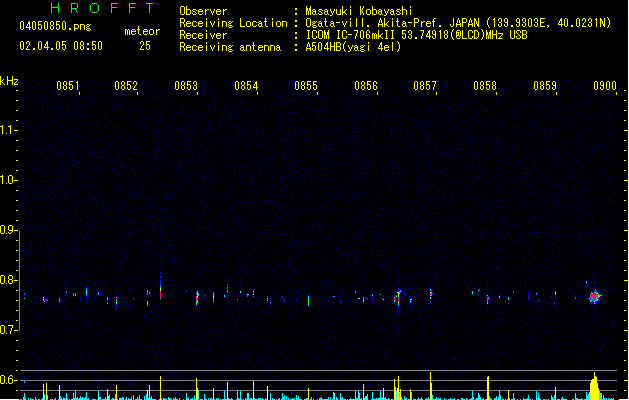Select the filename 04050850.png
Image resolution: width=629 pixels, height=400 pixels.
(55, 26)
